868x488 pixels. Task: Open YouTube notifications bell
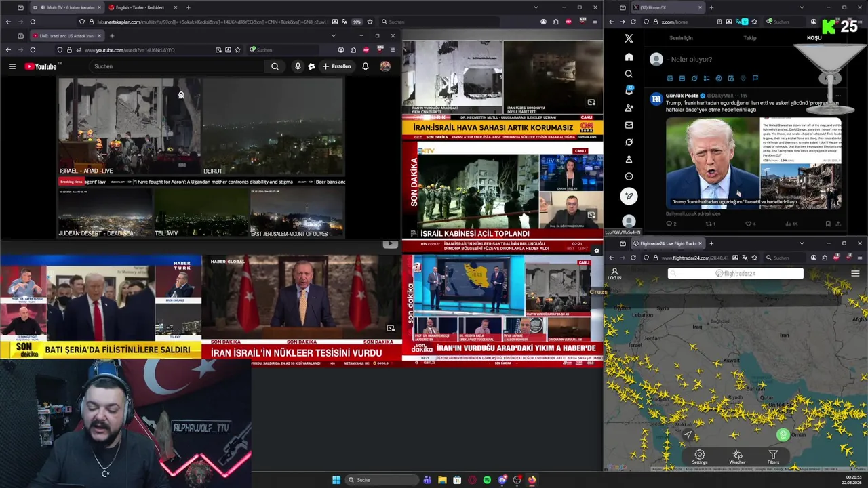(365, 66)
